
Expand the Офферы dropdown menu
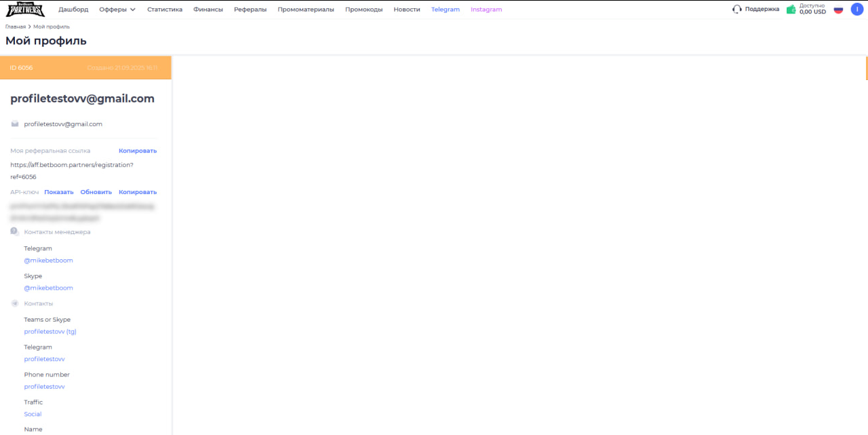117,10
